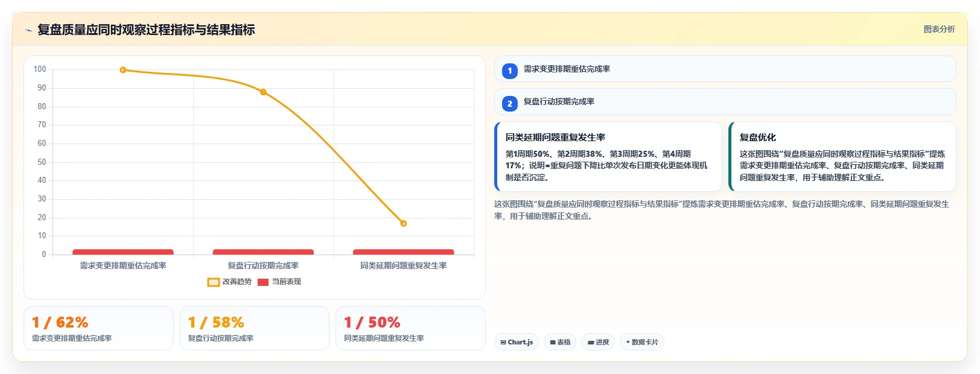The image size is (980, 374).
Task: Click the numbered badge 1 icon
Action: [x=510, y=71]
